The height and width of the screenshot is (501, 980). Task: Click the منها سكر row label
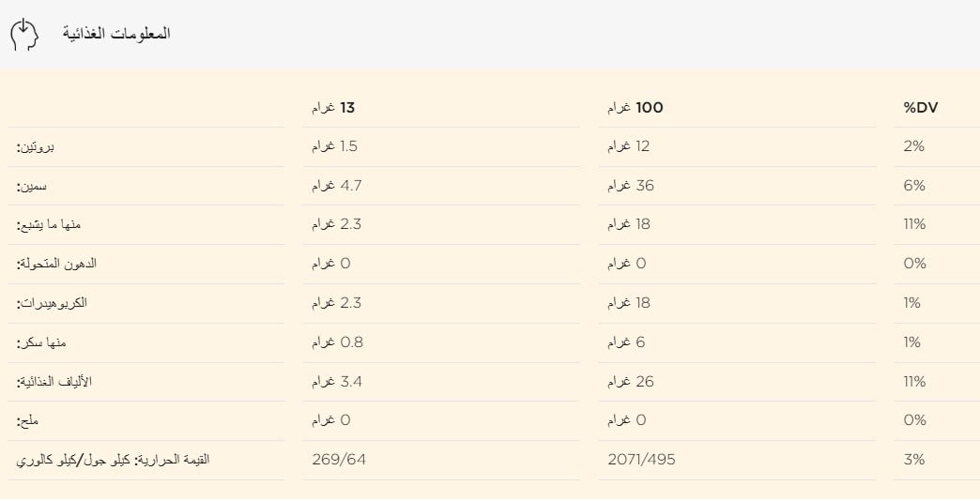click(42, 342)
